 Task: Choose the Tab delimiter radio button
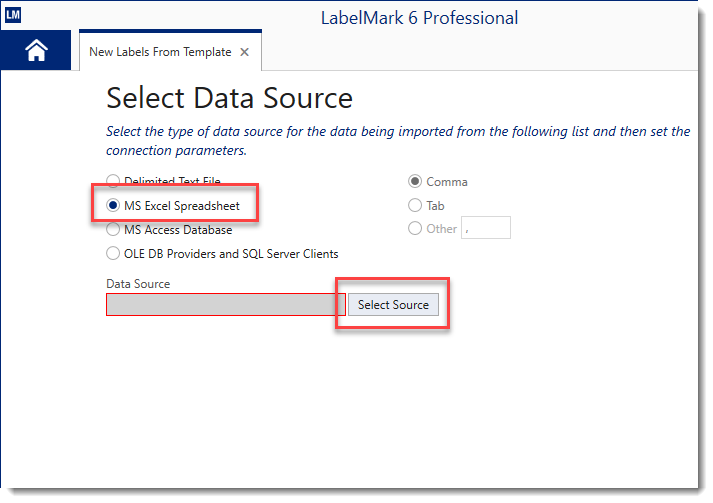coord(415,206)
